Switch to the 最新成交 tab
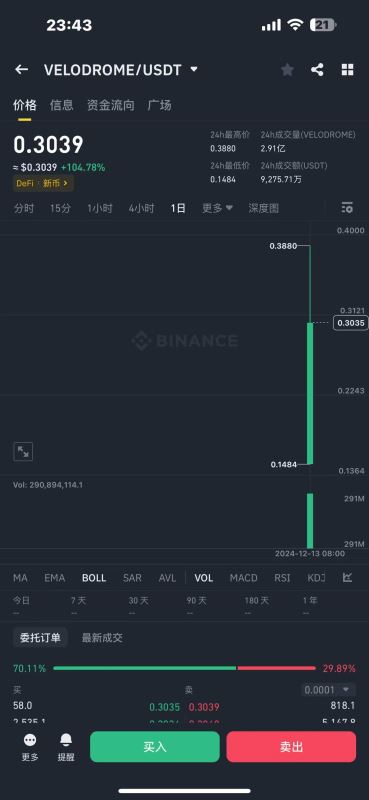 coord(102,638)
